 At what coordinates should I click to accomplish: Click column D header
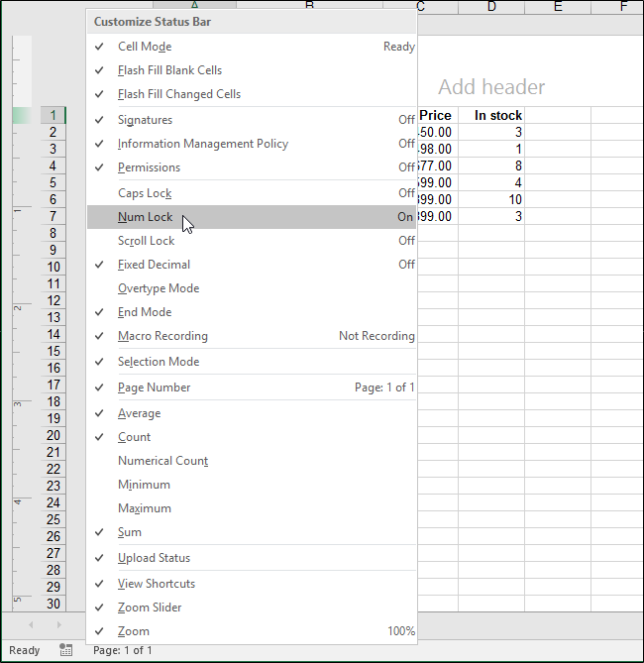click(x=491, y=7)
